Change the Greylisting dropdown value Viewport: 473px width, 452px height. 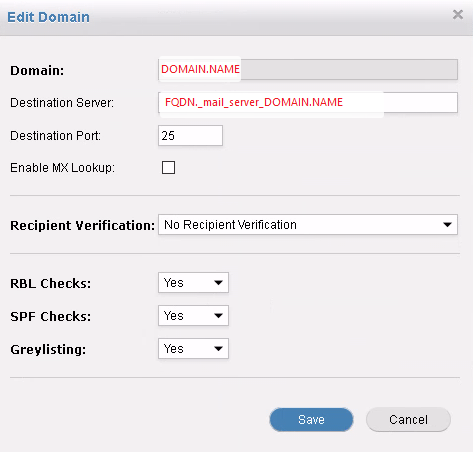pyautogui.click(x=193, y=349)
